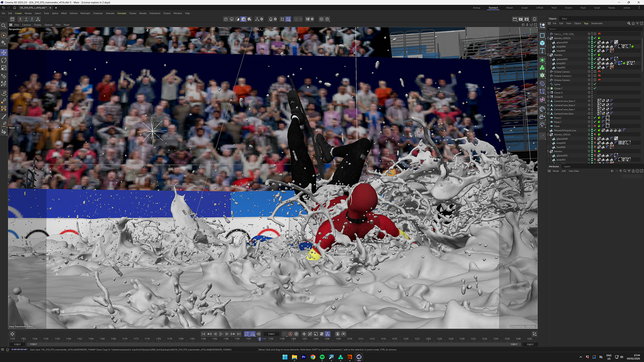Expand the Cloner.7 object tree
The height and width of the screenshot is (362, 644).
pos(548,88)
